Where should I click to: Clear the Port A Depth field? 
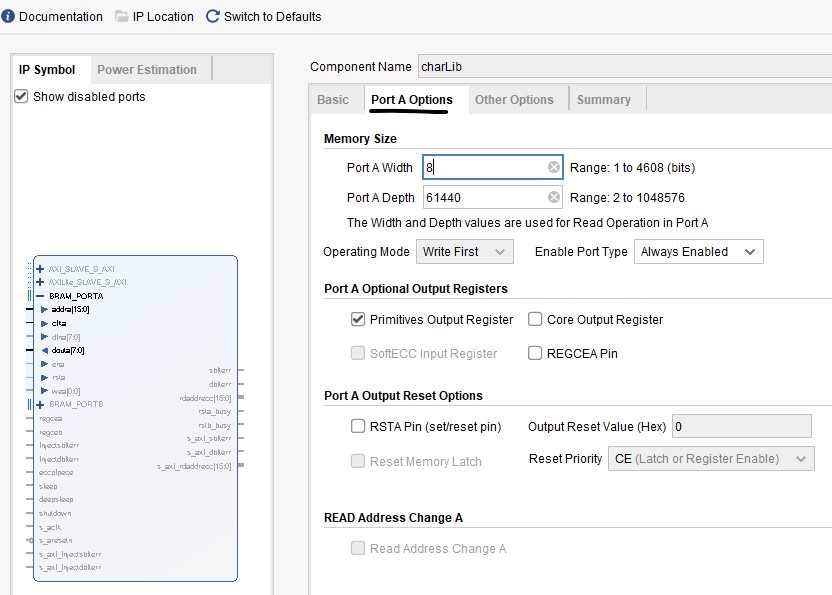point(554,197)
